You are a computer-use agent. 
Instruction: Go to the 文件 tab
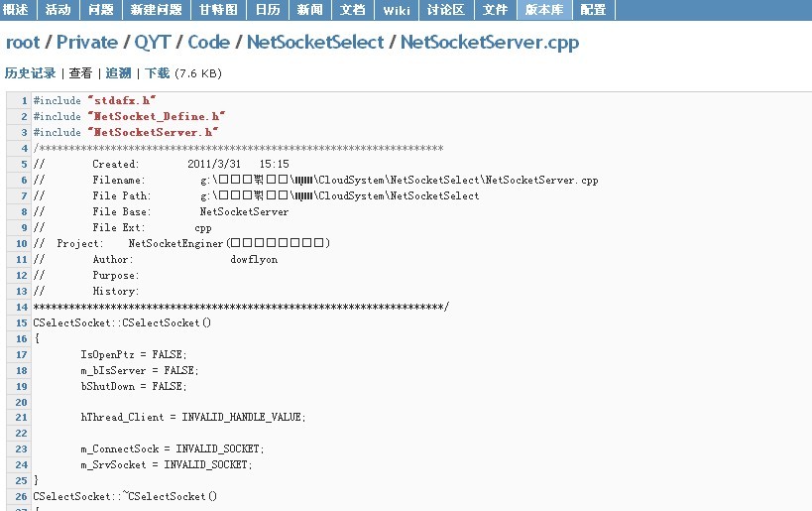click(x=495, y=10)
